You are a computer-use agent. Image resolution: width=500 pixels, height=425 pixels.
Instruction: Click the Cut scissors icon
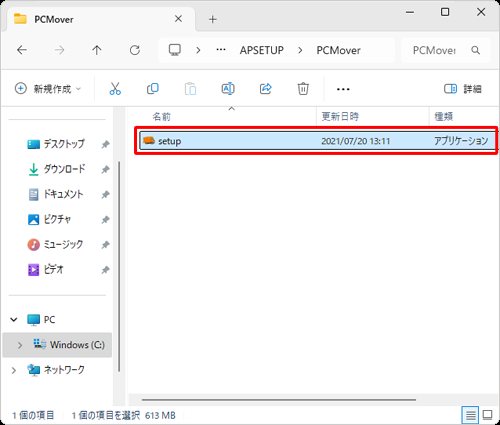pos(115,89)
